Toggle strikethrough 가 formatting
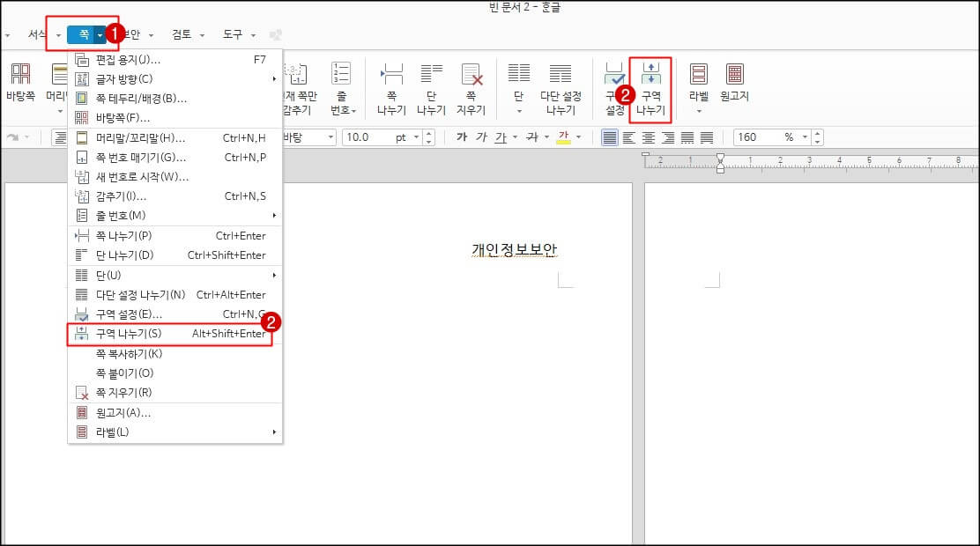 click(532, 136)
